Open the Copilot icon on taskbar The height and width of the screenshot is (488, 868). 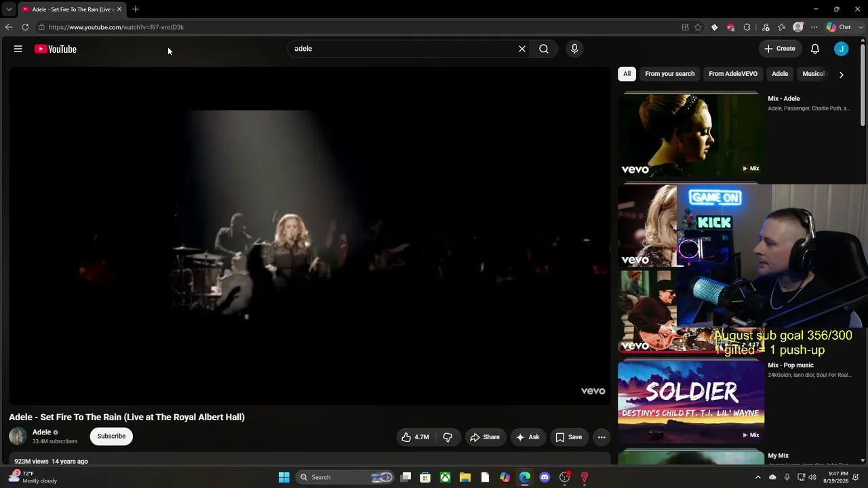tap(505, 477)
